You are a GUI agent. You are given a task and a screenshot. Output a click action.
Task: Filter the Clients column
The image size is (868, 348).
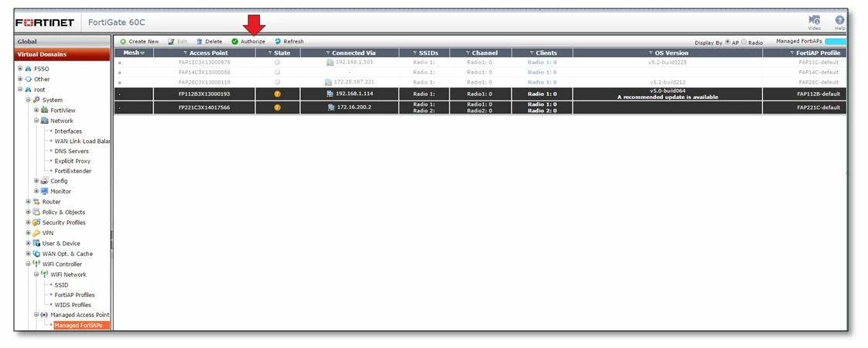(532, 53)
